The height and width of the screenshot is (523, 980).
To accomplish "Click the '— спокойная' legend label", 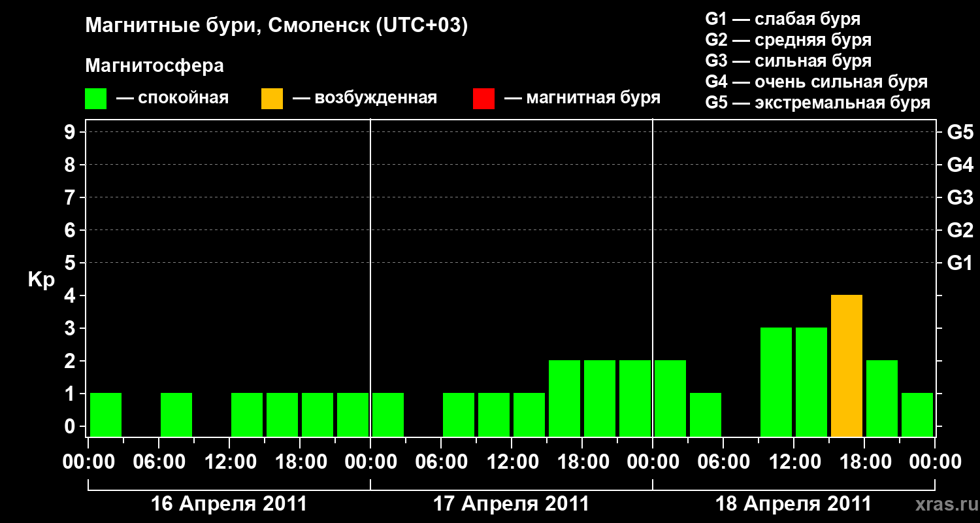I will [x=172, y=99].
